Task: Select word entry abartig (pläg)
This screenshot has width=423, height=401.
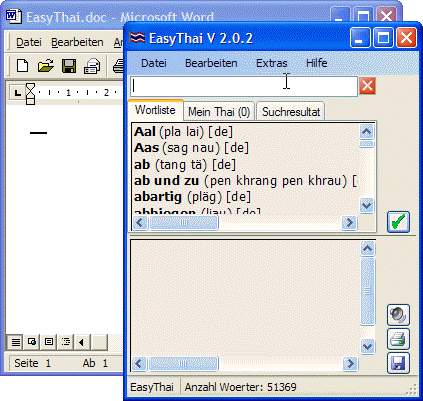Action: pos(192,197)
